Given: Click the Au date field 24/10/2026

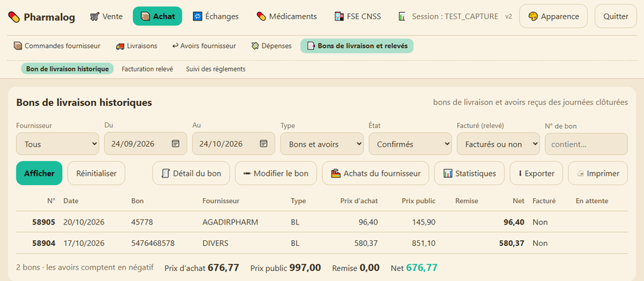Looking at the screenshot, I should coord(234,144).
